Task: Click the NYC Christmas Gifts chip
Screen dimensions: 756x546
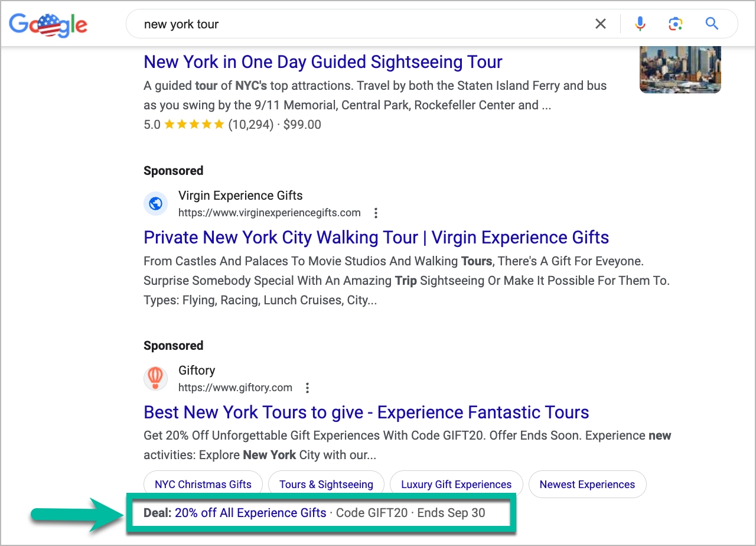Action: tap(203, 484)
